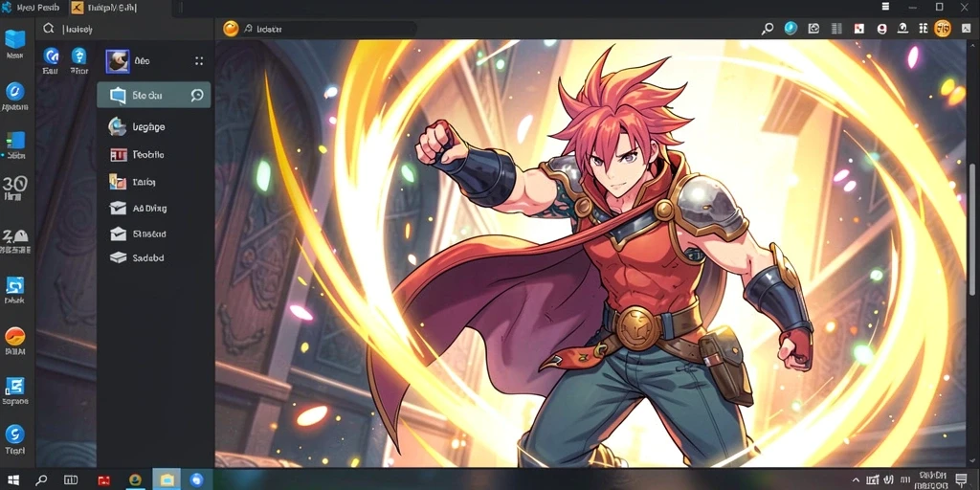980x490 pixels.
Task: Open the Windows Start button
Action: coord(13,480)
